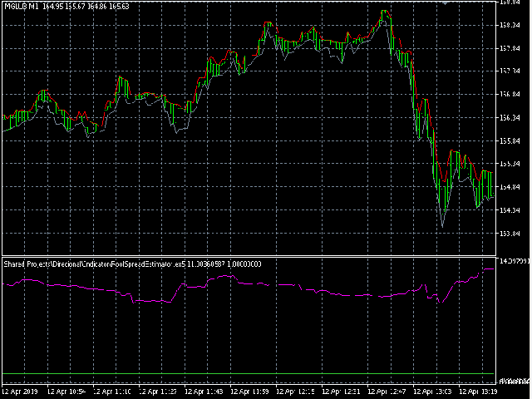This screenshot has width=532, height=399.
Task: Click the 12 Apr 11:27 time label
Action: [158, 392]
